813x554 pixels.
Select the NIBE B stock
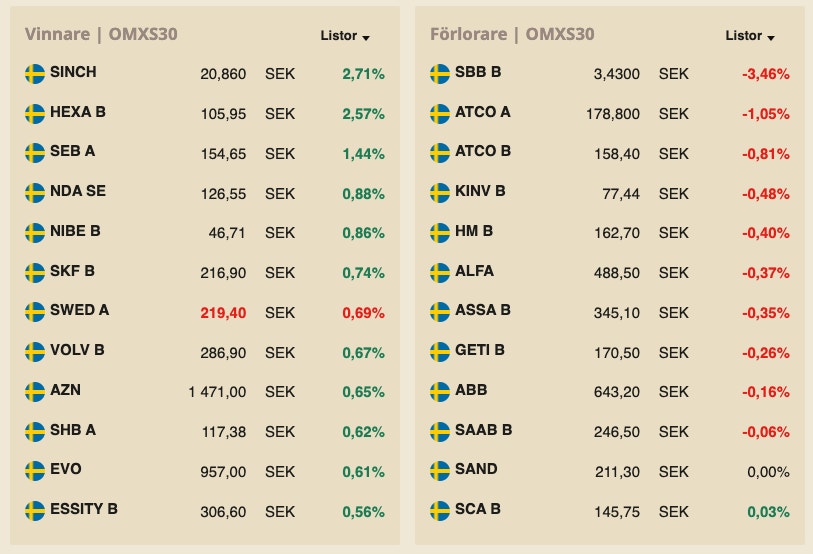pos(75,231)
